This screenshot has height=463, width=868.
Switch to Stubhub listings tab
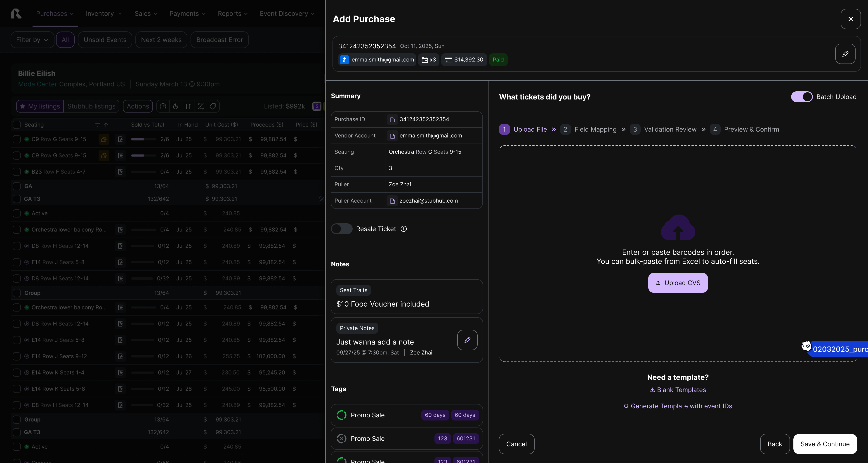coord(91,106)
